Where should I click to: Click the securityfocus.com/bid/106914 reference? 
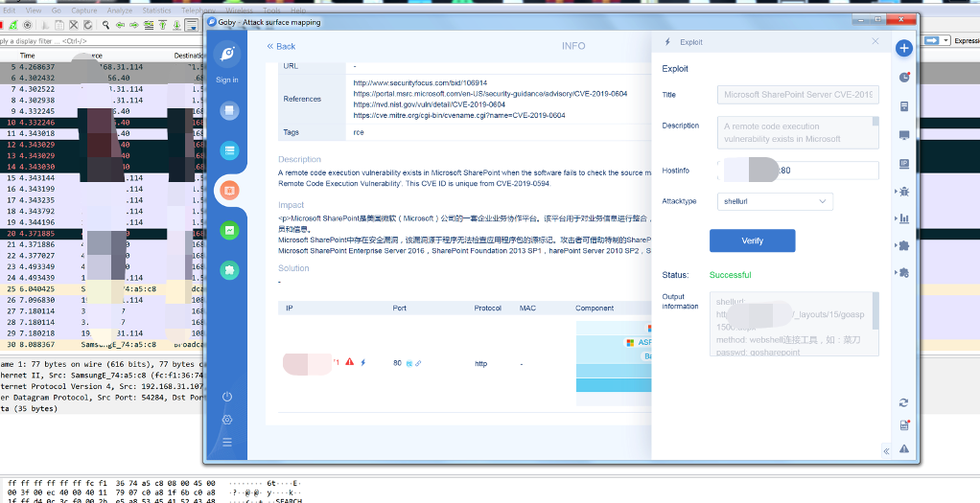420,82
